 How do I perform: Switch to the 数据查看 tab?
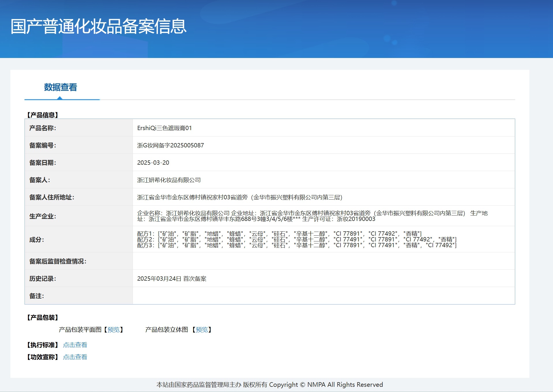61,87
